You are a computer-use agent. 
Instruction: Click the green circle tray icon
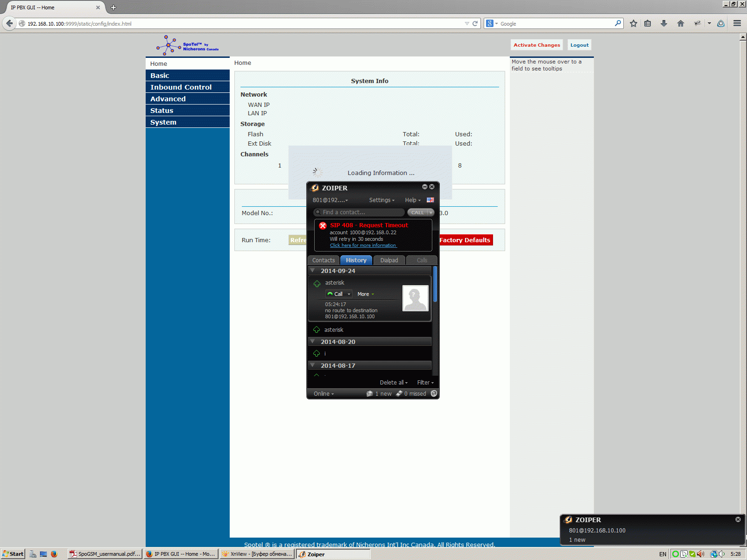pos(676,554)
